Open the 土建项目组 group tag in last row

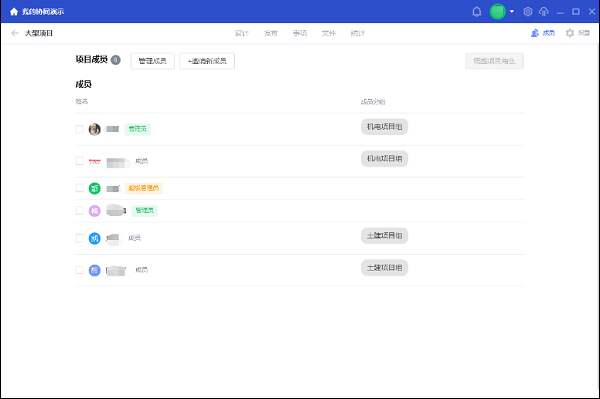(x=385, y=268)
